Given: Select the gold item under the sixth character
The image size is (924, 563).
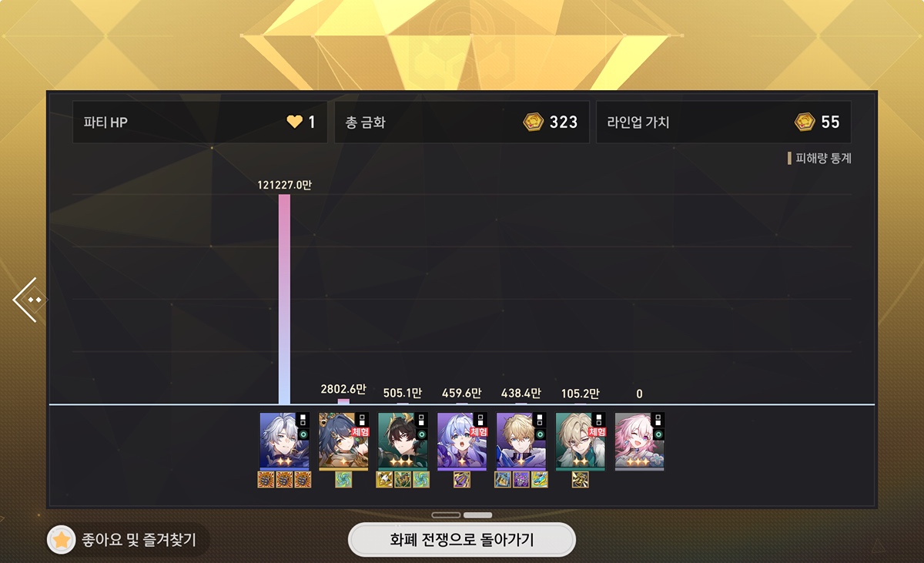Looking at the screenshot, I should click(581, 480).
